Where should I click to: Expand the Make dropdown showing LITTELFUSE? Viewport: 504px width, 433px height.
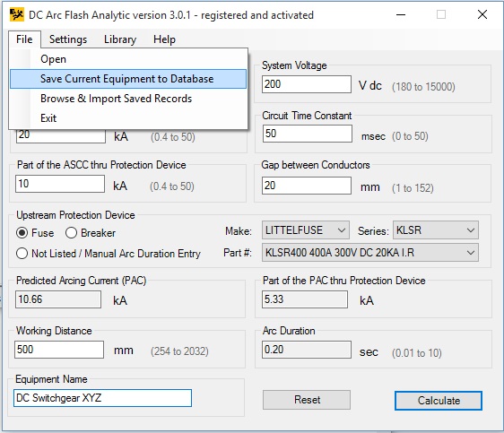305,230
